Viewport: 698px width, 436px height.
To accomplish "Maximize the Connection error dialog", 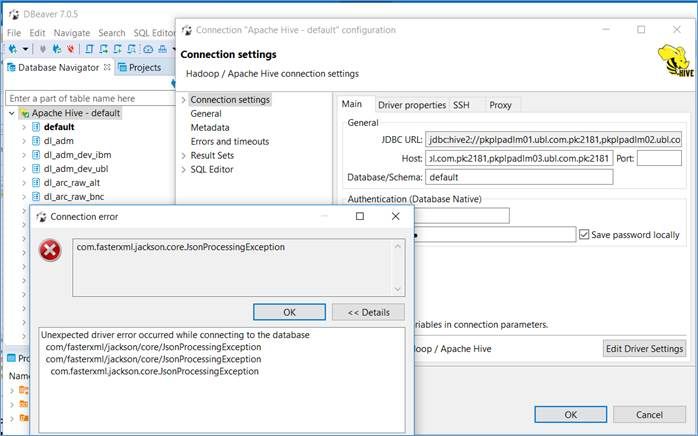I will 360,216.
